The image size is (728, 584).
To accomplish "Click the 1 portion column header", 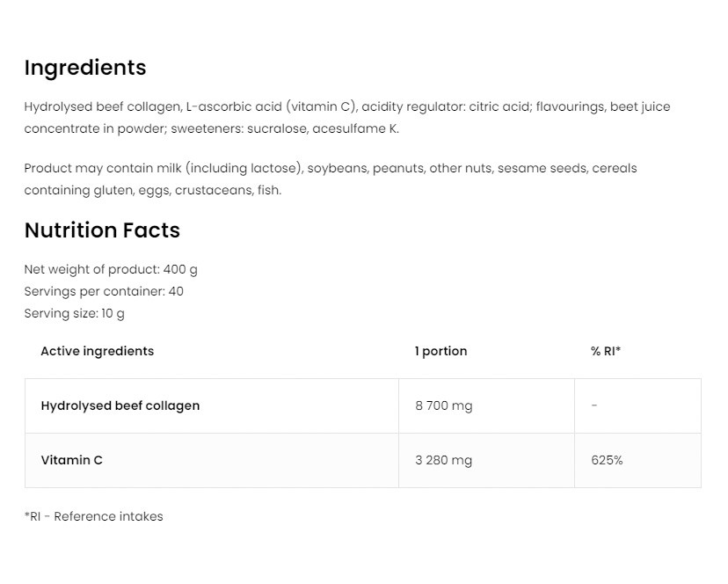I will (x=441, y=351).
